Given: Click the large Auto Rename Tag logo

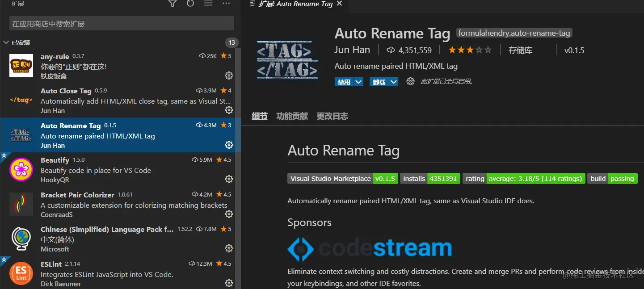Looking at the screenshot, I should pos(288,60).
